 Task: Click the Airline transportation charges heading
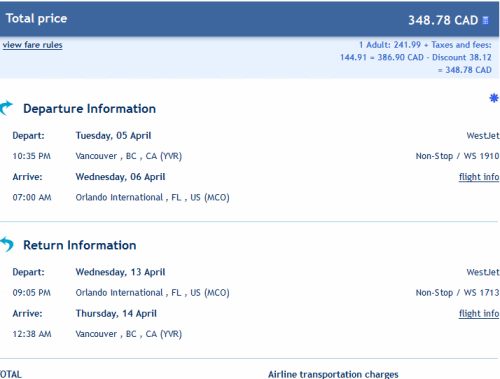(333, 374)
